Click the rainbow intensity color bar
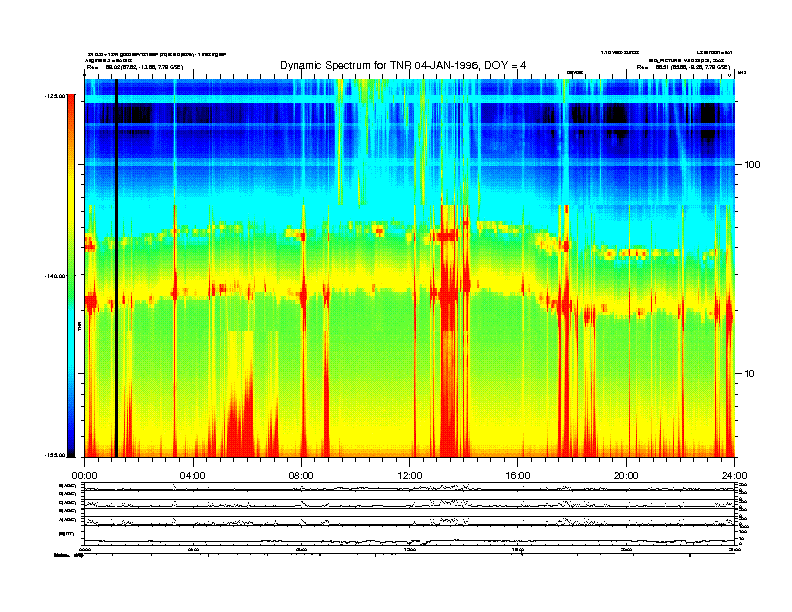The image size is (792, 612). 71,276
